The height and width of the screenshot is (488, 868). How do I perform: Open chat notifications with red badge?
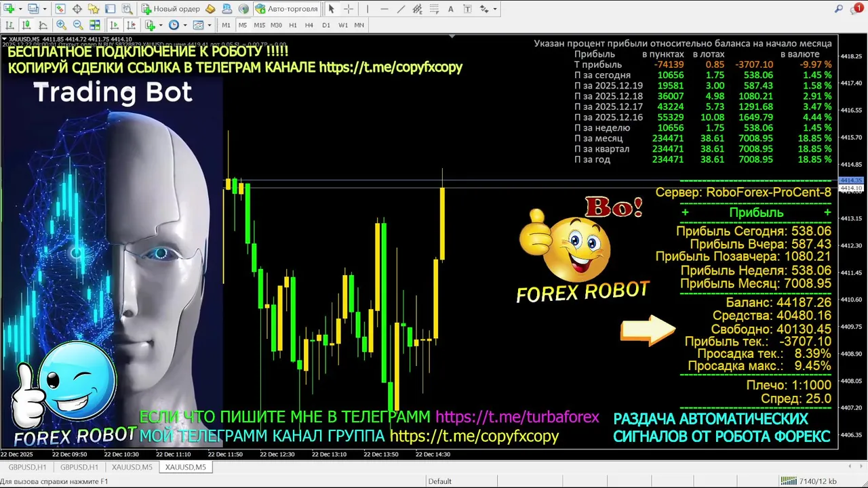(857, 8)
